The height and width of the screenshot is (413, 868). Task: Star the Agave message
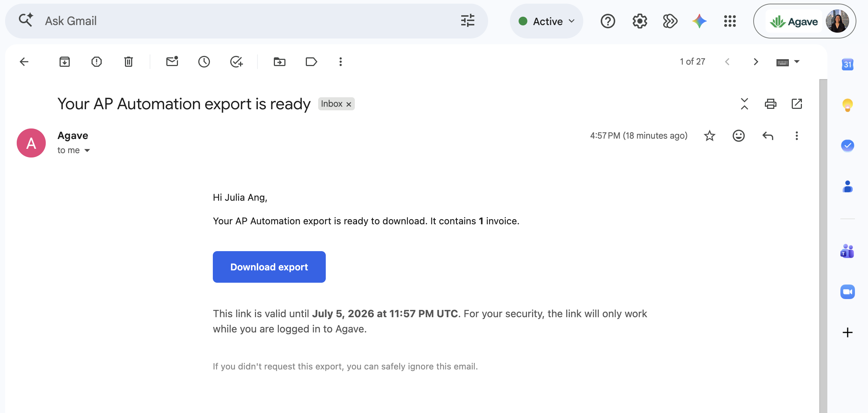[x=710, y=136]
